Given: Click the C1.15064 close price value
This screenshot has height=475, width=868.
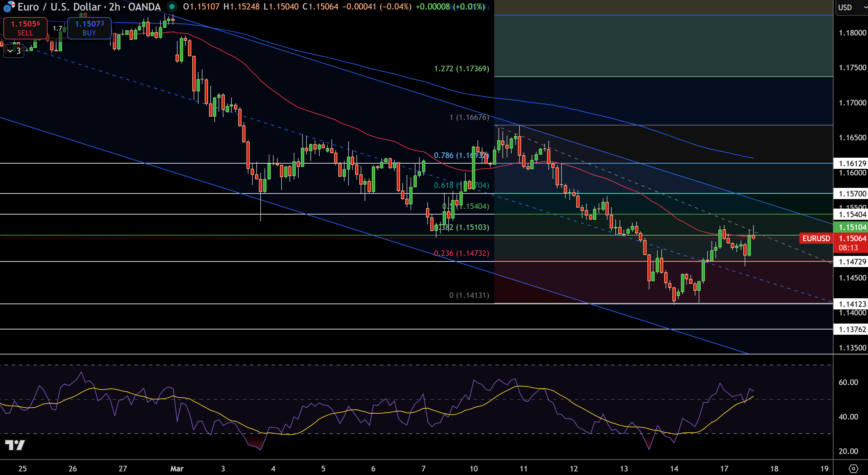Looking at the screenshot, I should [320, 7].
